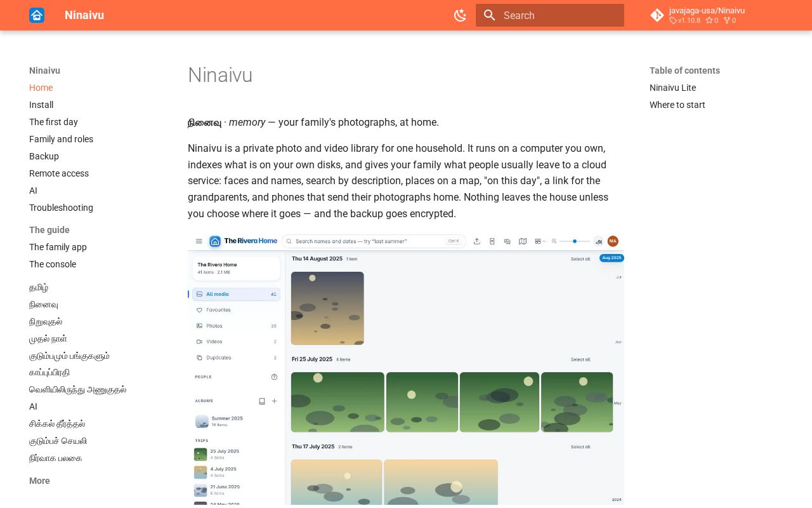
Task: Click the blue house logo in the header
Action: click(37, 15)
